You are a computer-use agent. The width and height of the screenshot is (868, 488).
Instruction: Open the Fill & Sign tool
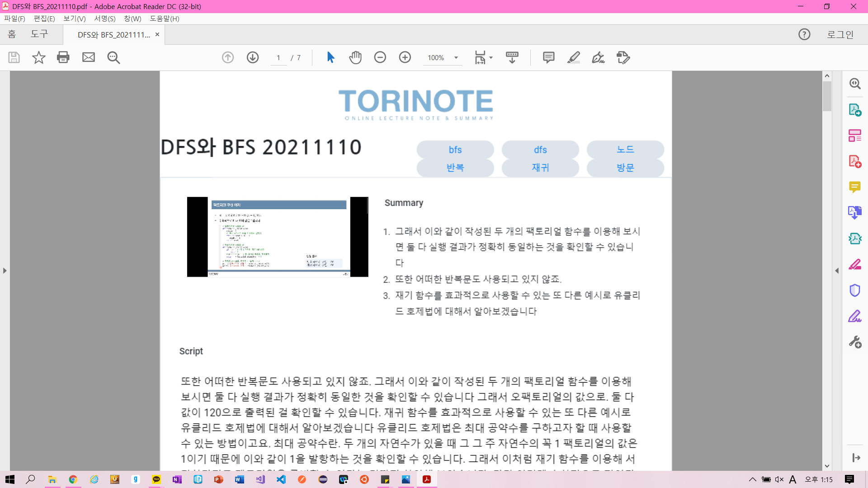(598, 57)
